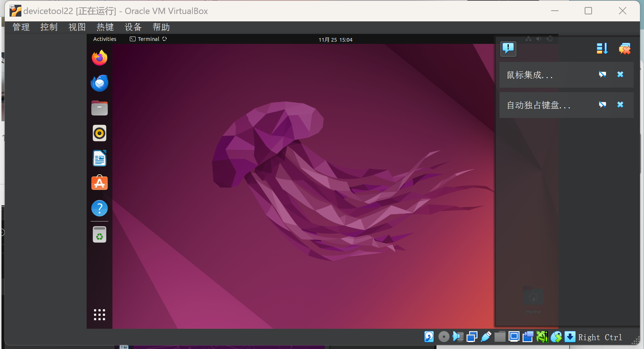The width and height of the screenshot is (644, 349).
Task: Dismiss the 鼠标集成 notification
Action: pyautogui.click(x=620, y=74)
